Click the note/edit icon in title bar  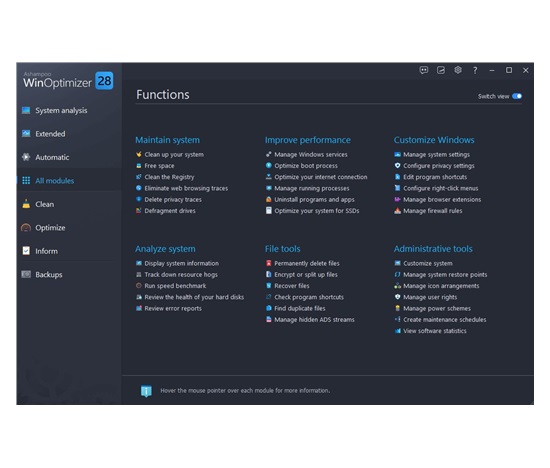[x=441, y=70]
